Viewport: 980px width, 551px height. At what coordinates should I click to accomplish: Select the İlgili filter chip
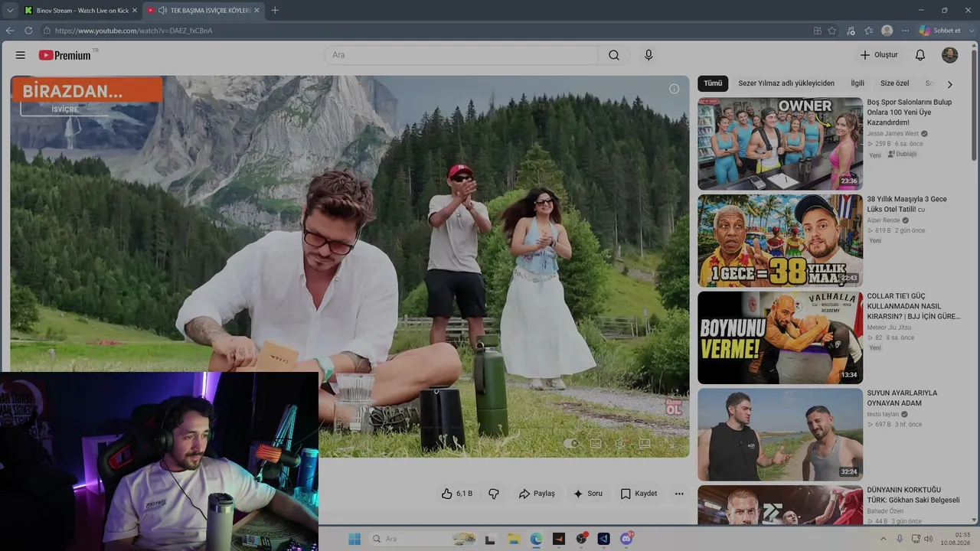click(x=857, y=83)
